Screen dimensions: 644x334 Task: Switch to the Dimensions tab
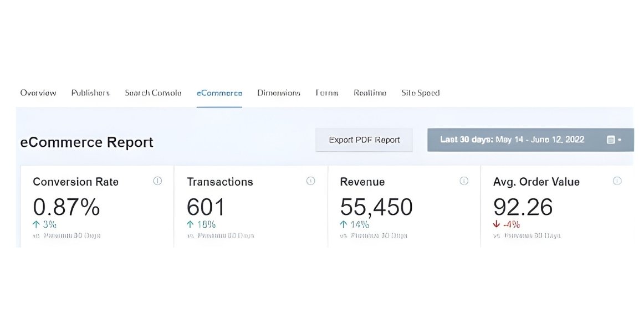click(279, 93)
